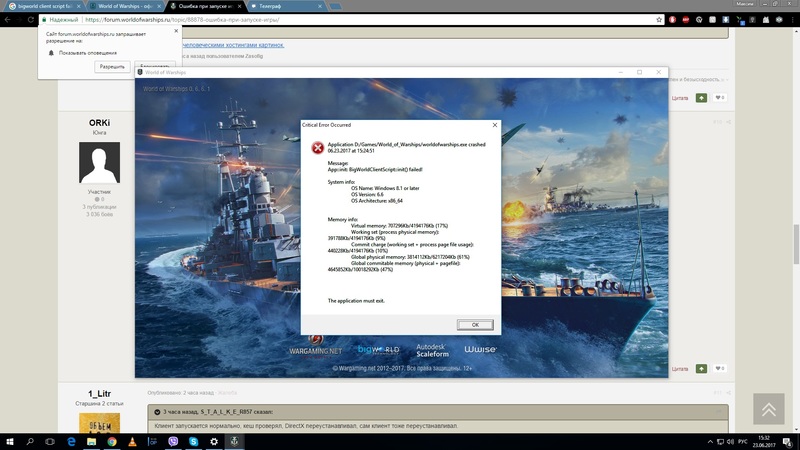This screenshot has height=450, width=800.
Task: Collapse the S_T_A_L_K_E_R857 quote block
Action: 157,412
